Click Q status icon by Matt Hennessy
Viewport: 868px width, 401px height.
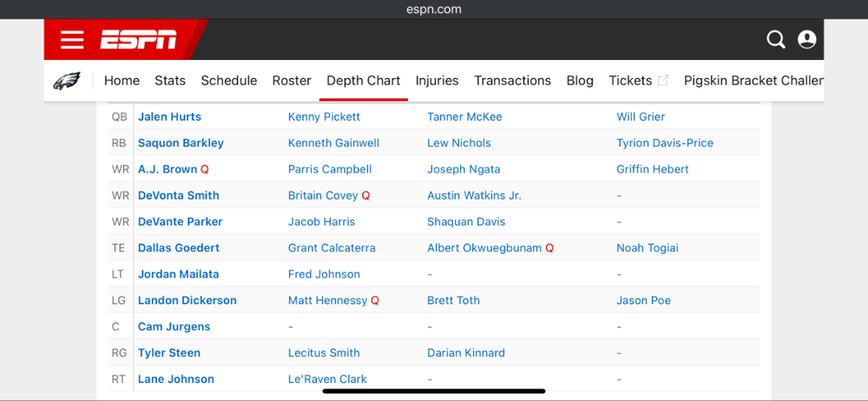click(375, 301)
